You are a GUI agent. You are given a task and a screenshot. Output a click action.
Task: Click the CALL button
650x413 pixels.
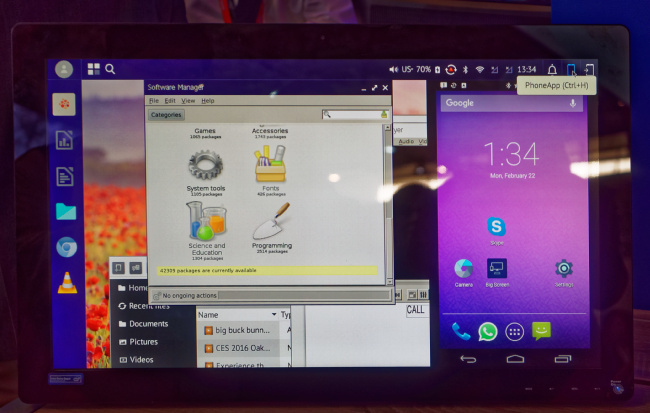click(x=415, y=310)
